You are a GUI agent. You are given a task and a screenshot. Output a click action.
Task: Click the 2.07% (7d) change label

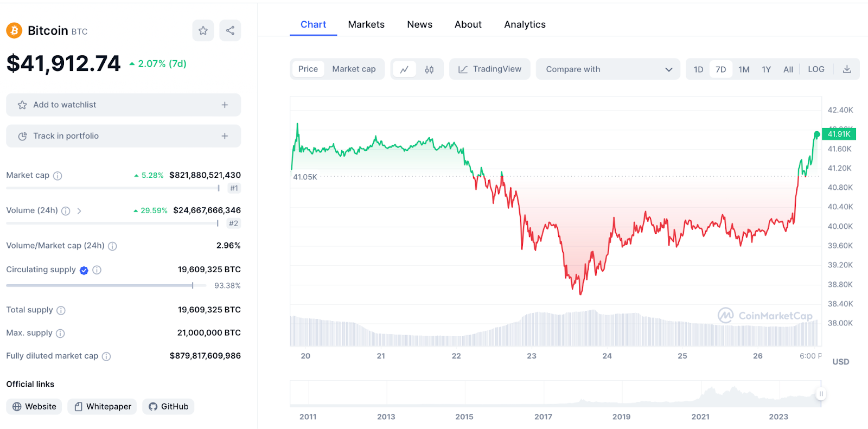pyautogui.click(x=158, y=63)
